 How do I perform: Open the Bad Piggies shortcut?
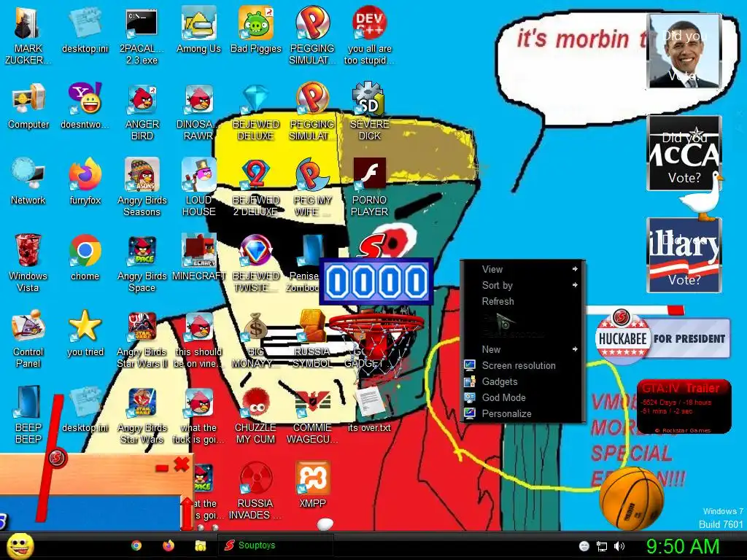(x=256, y=30)
